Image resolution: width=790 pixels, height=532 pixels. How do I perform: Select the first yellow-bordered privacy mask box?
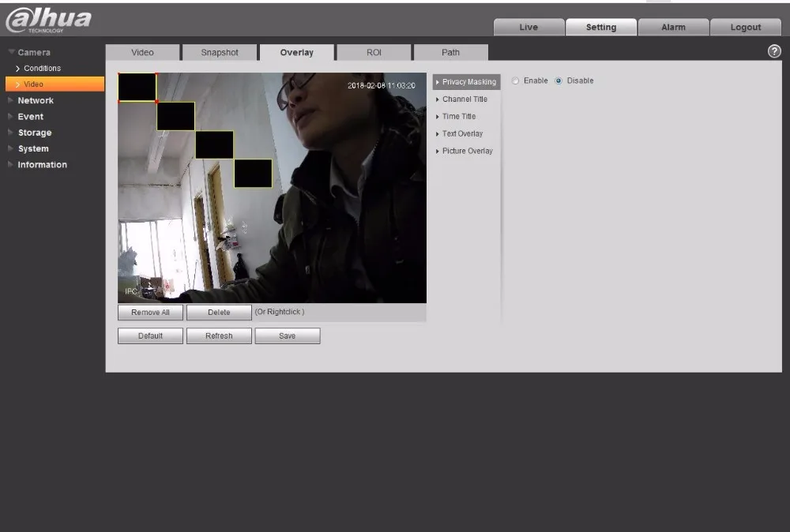pyautogui.click(x=137, y=88)
